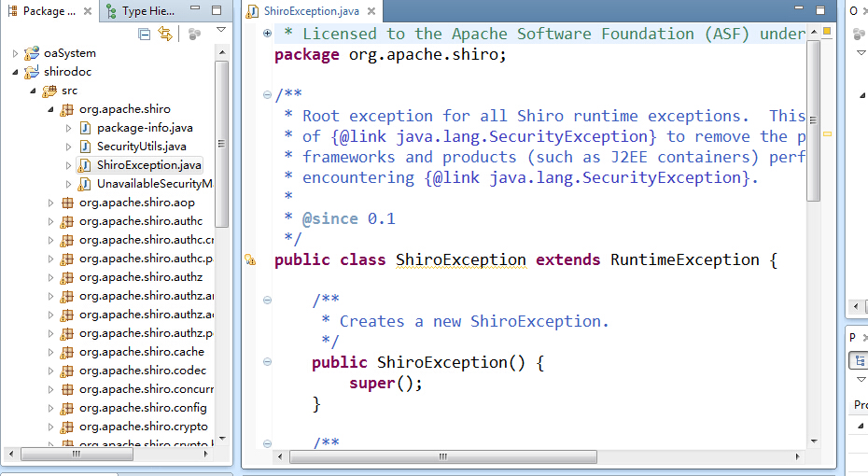Fold the 'Creates a new ShiroException' comment
The height and width of the screenshot is (476, 868).
tap(267, 300)
